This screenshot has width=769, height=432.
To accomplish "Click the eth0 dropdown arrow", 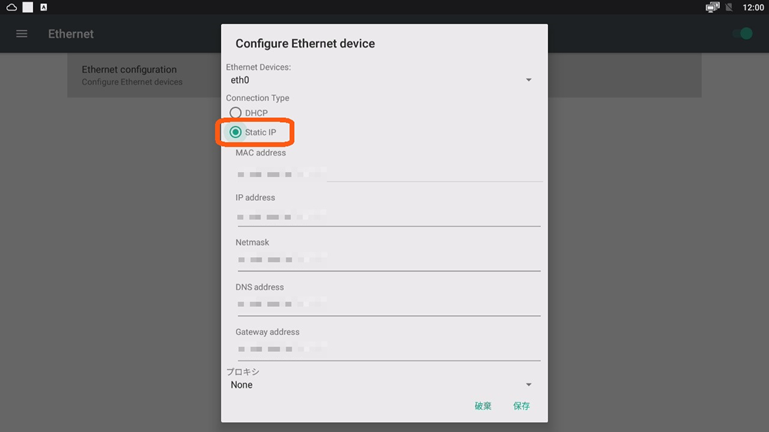I will tap(529, 80).
